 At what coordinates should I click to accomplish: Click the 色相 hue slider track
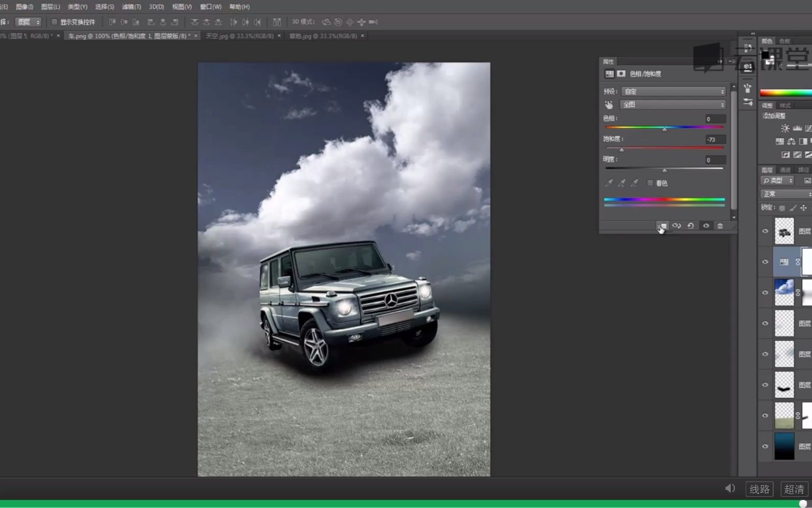(x=664, y=127)
